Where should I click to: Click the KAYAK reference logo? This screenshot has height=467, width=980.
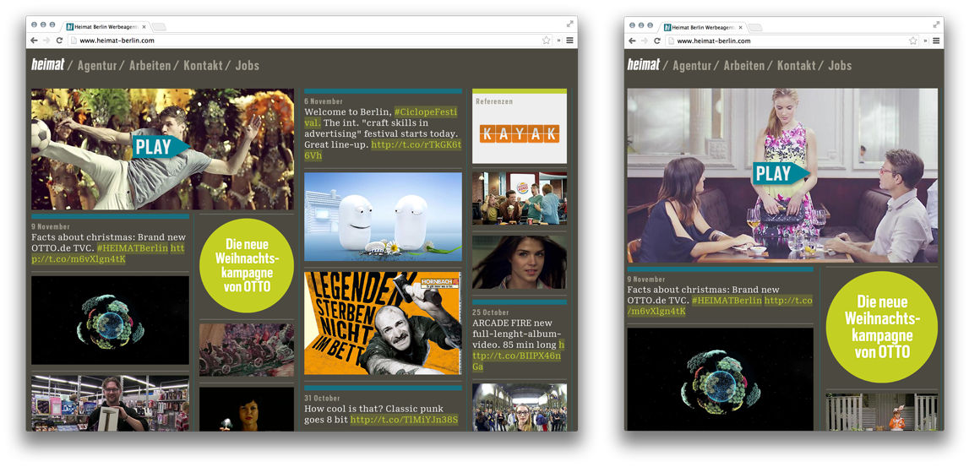coord(519,133)
